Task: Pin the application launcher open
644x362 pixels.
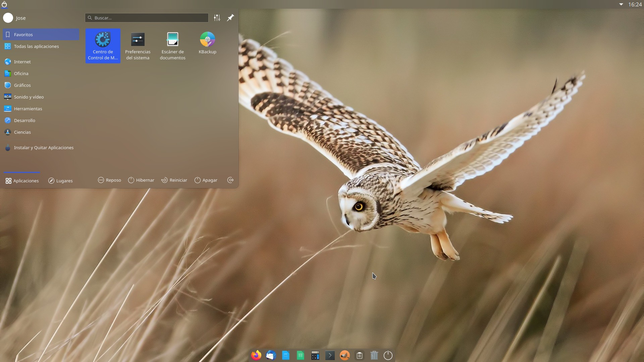Action: pos(230,18)
